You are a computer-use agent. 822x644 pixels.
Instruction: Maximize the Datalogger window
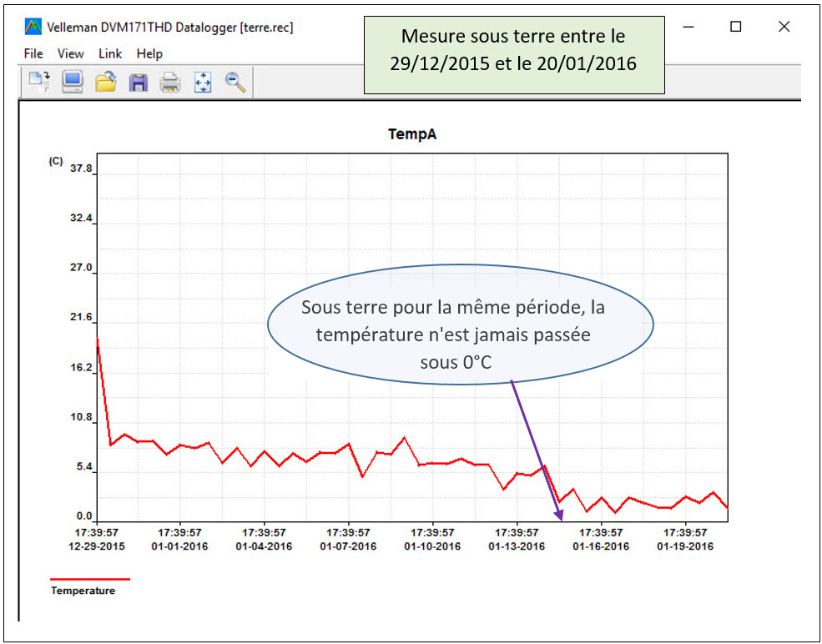[x=735, y=27]
